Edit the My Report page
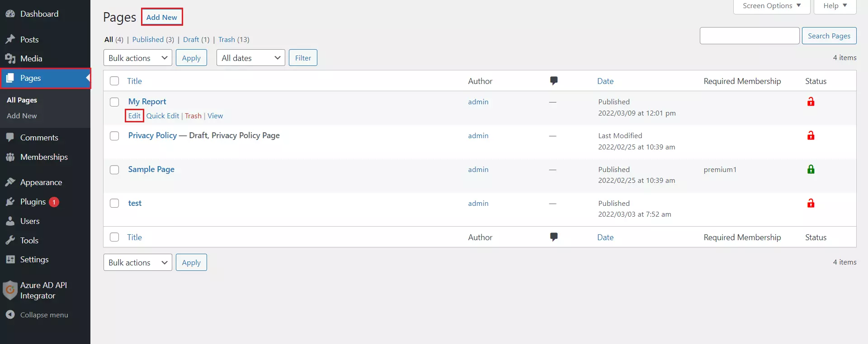 [x=134, y=116]
